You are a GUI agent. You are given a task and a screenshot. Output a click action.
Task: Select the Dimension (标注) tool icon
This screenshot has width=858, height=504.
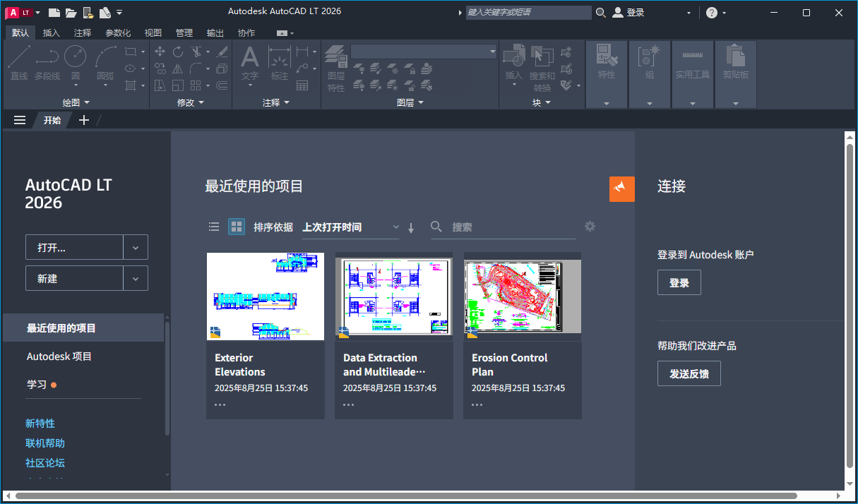click(280, 57)
